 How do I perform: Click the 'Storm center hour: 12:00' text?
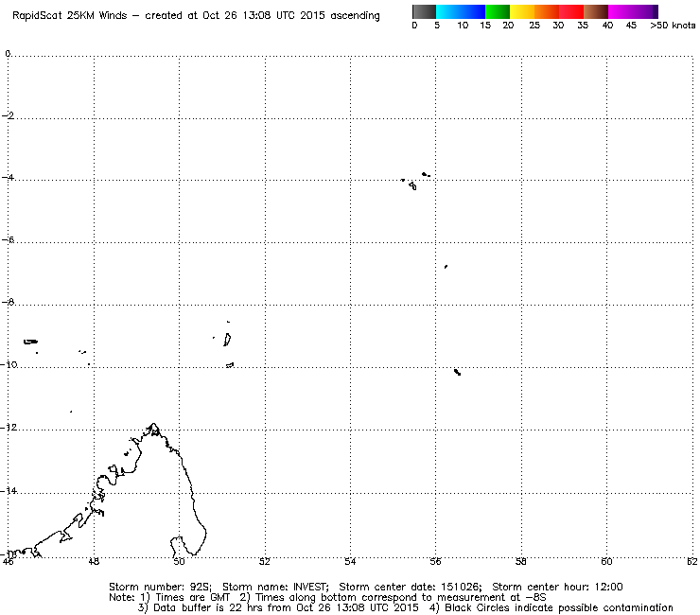click(x=557, y=587)
